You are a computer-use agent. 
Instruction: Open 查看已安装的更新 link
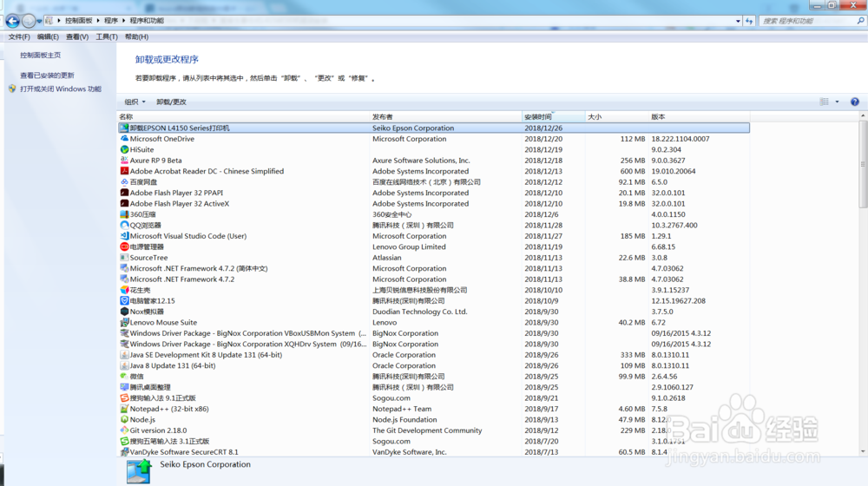[47, 76]
